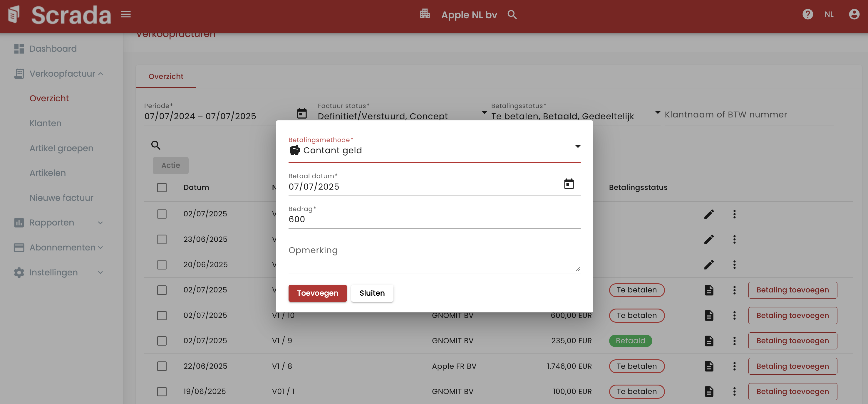Check the 22/06/2025 invoice row checkbox
The image size is (868, 404).
click(162, 366)
